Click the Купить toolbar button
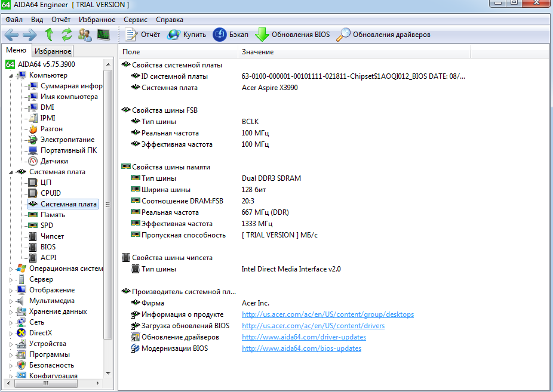 (186, 35)
